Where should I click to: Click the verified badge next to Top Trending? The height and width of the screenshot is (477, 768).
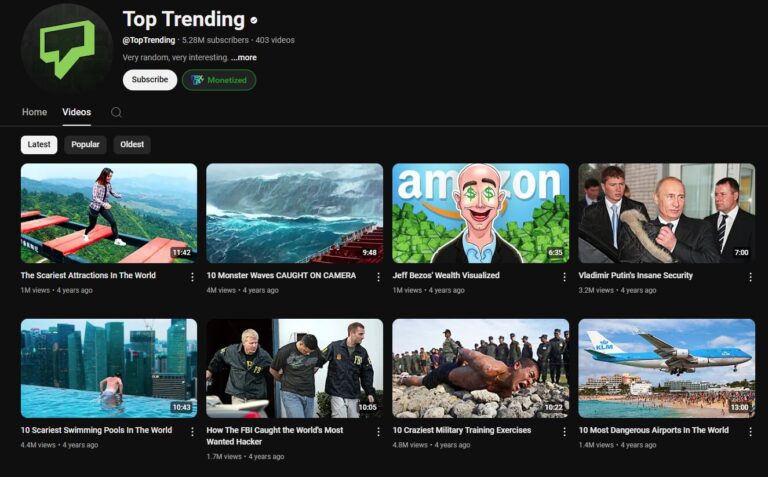(x=254, y=21)
